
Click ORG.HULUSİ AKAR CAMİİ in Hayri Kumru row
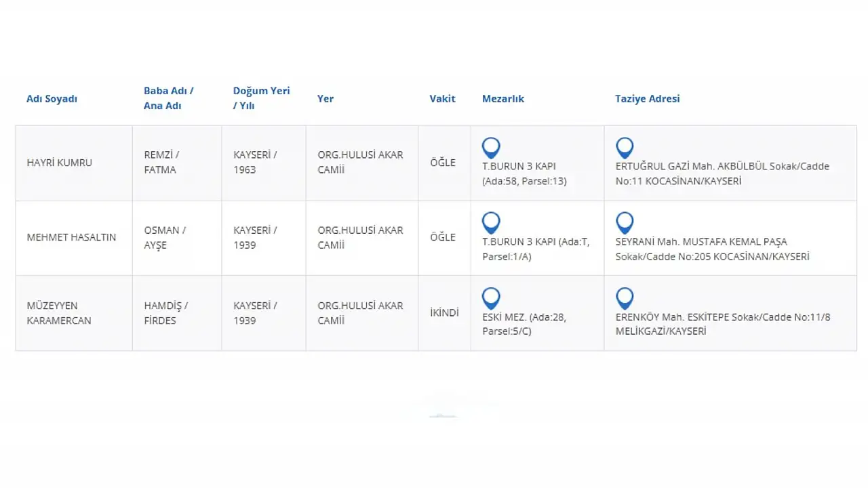(x=360, y=163)
